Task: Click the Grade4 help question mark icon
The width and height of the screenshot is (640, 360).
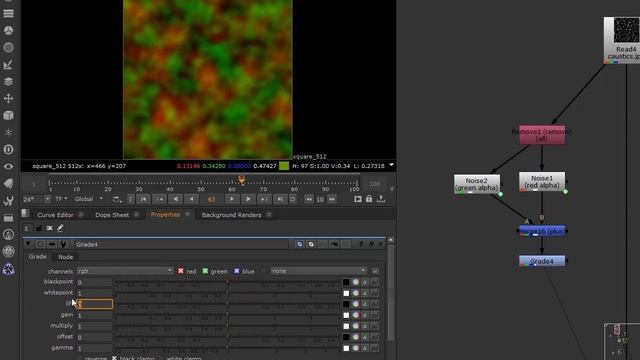Action: click(361, 244)
